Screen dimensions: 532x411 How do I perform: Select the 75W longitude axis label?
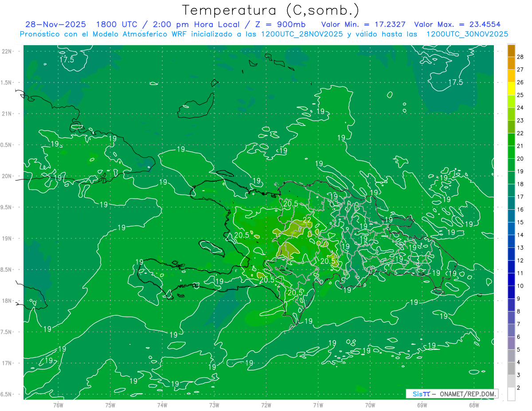coord(110,405)
